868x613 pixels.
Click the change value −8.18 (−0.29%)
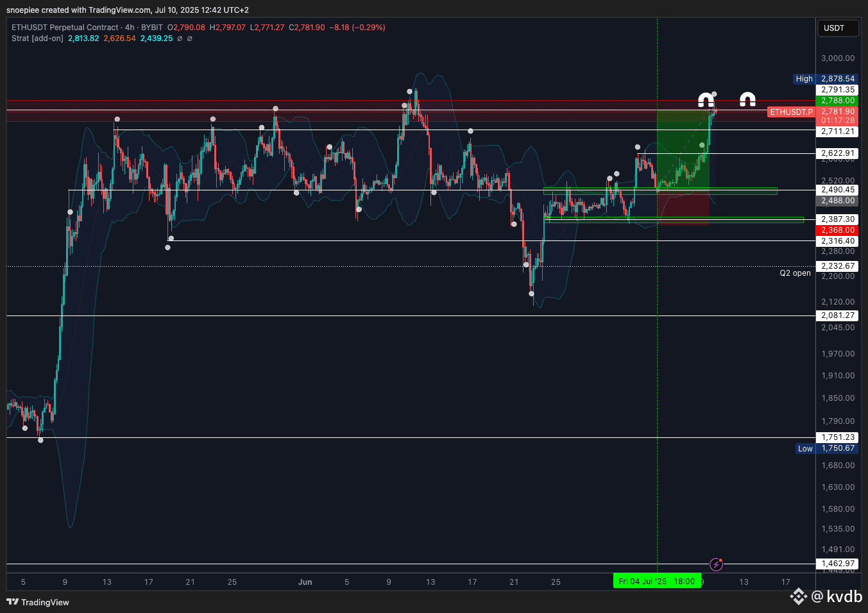click(357, 28)
